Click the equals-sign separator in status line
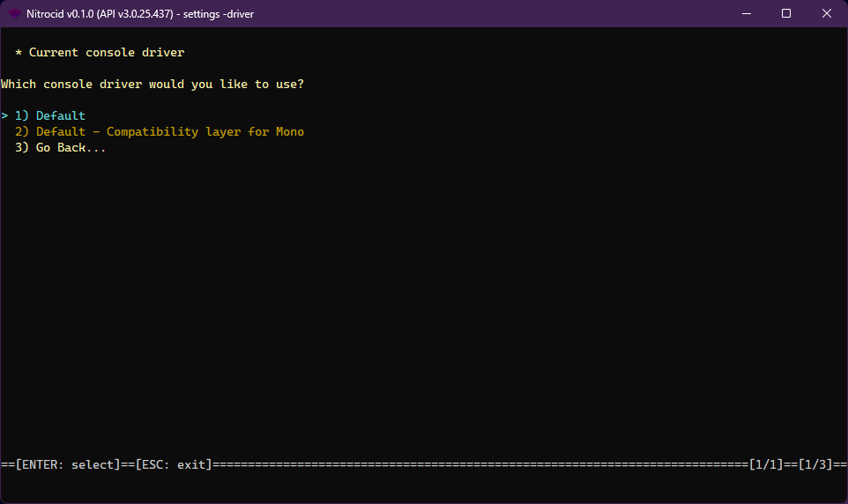 point(476,464)
